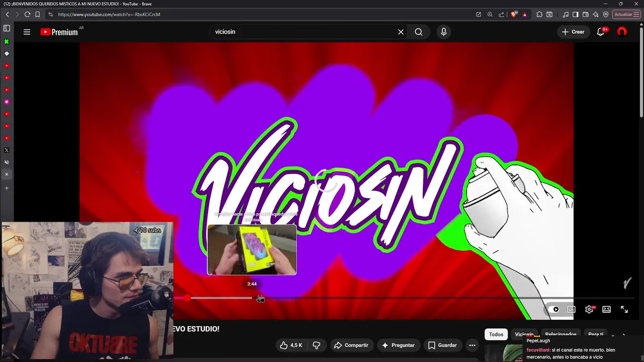This screenshot has width=644, height=362.
Task: Open the Crear menu
Action: pos(573,32)
